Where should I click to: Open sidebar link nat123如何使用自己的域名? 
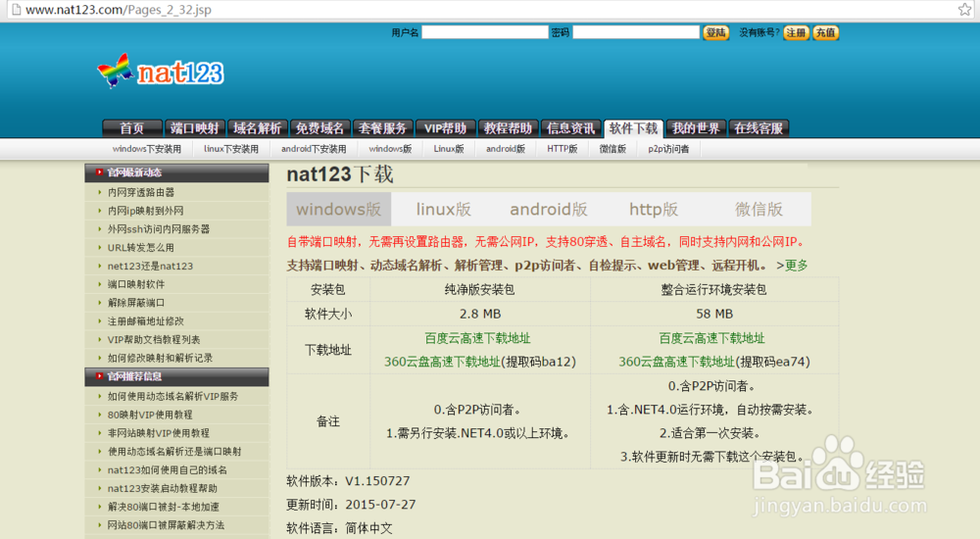tap(168, 469)
